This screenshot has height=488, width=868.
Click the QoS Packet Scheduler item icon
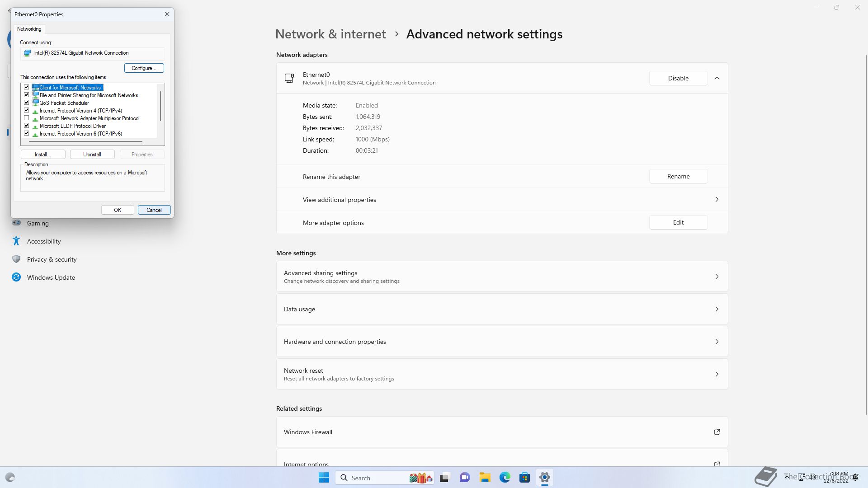pyautogui.click(x=35, y=103)
